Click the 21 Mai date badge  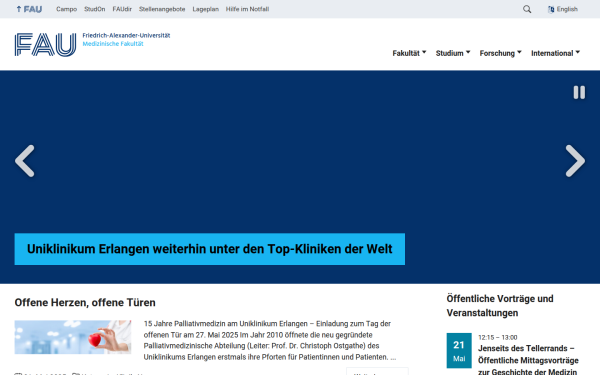[x=459, y=351]
